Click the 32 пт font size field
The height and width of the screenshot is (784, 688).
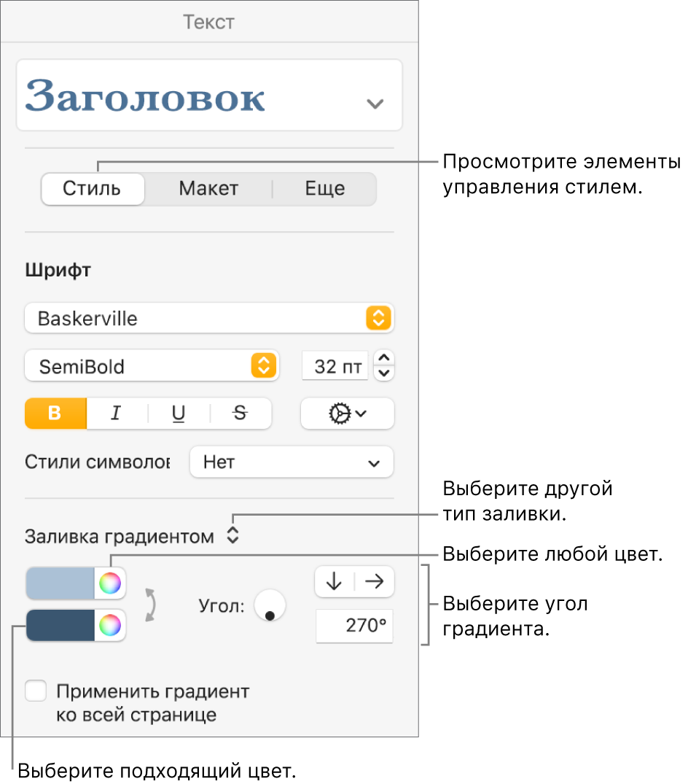336,366
